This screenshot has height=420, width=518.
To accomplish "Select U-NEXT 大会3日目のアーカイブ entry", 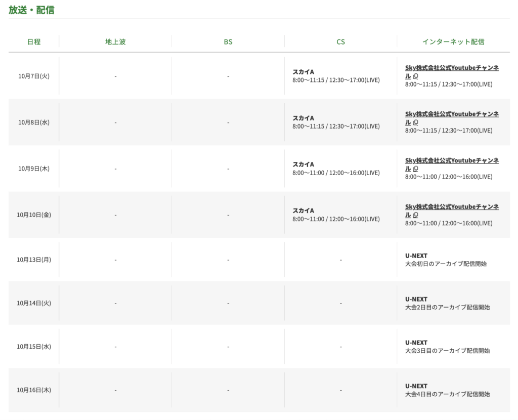I will tap(447, 347).
